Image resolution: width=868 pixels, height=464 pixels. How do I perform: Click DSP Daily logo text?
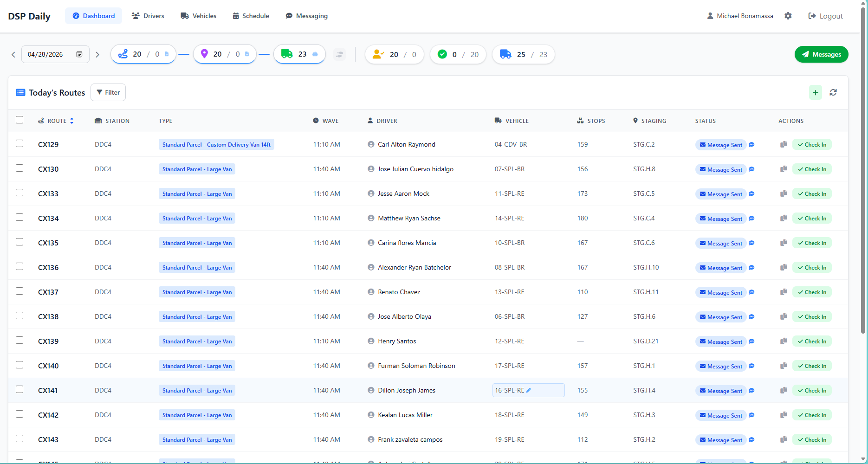29,16
